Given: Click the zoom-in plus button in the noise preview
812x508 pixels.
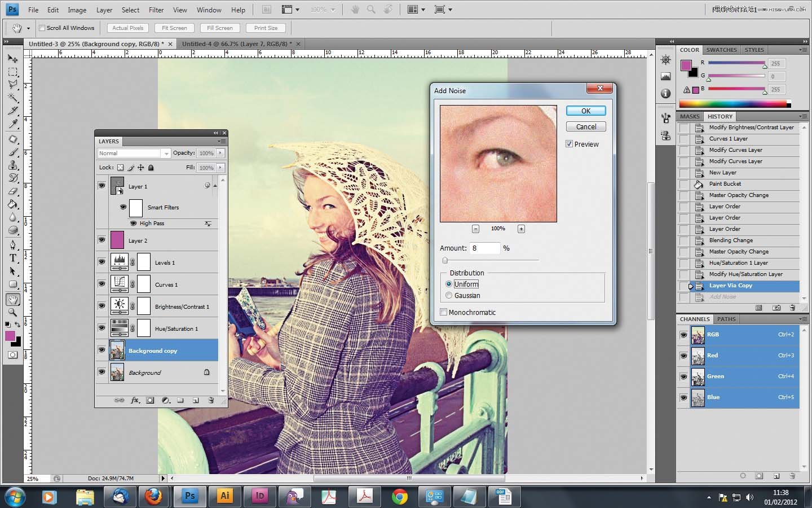Looking at the screenshot, I should click(521, 229).
